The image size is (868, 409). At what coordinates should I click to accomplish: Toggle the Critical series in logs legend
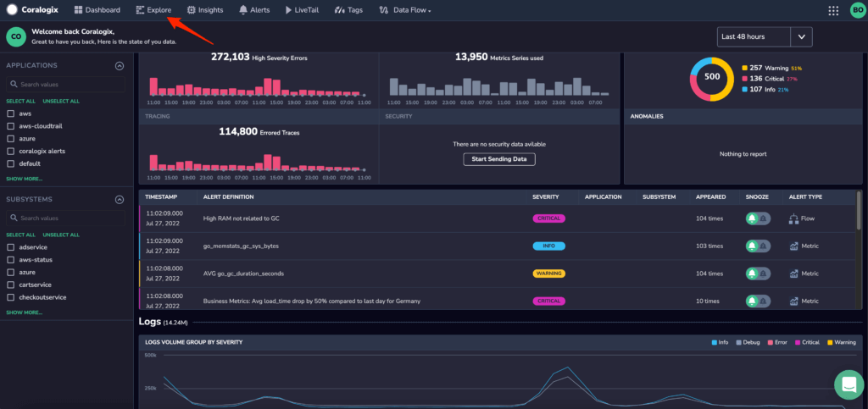807,342
